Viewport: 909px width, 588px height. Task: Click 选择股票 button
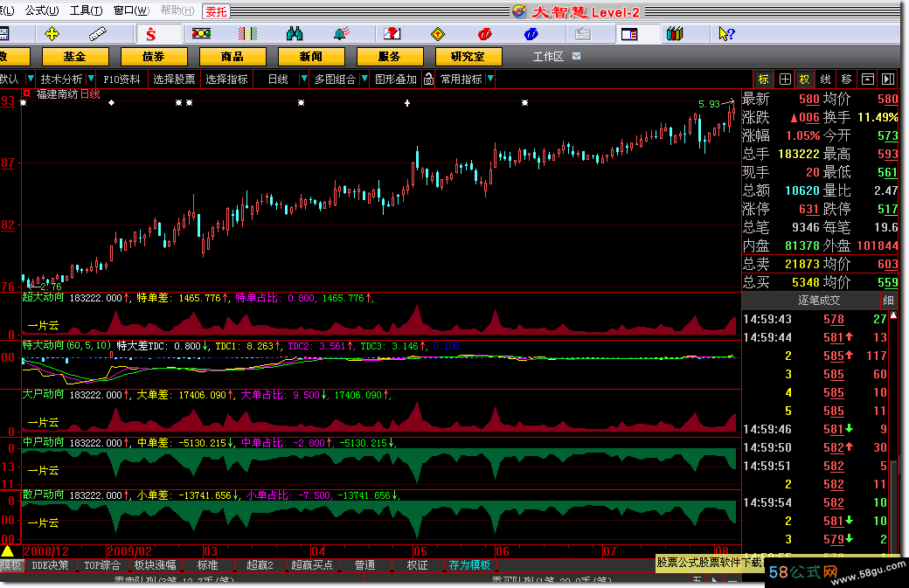(174, 80)
